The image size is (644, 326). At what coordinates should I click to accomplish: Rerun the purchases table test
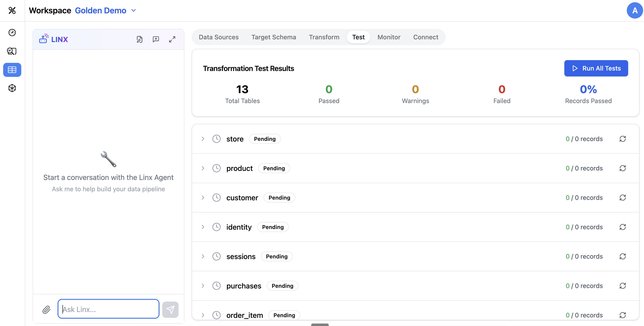[x=623, y=286]
